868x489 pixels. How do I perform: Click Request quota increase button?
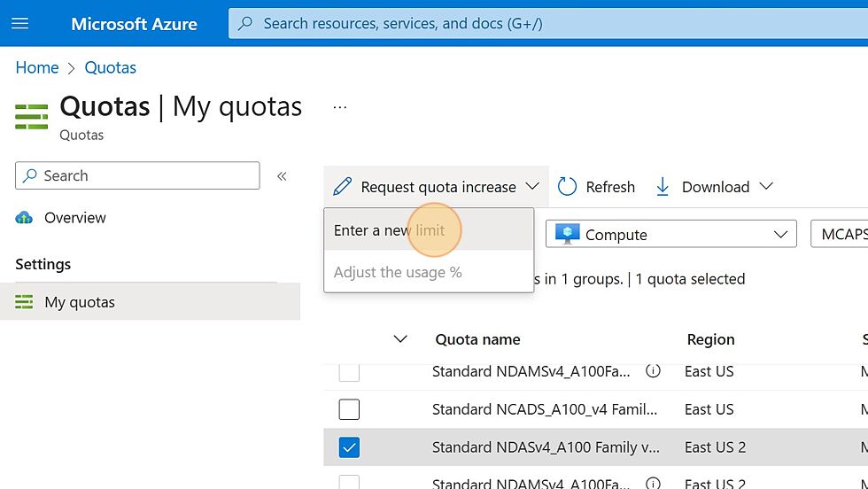coord(436,187)
